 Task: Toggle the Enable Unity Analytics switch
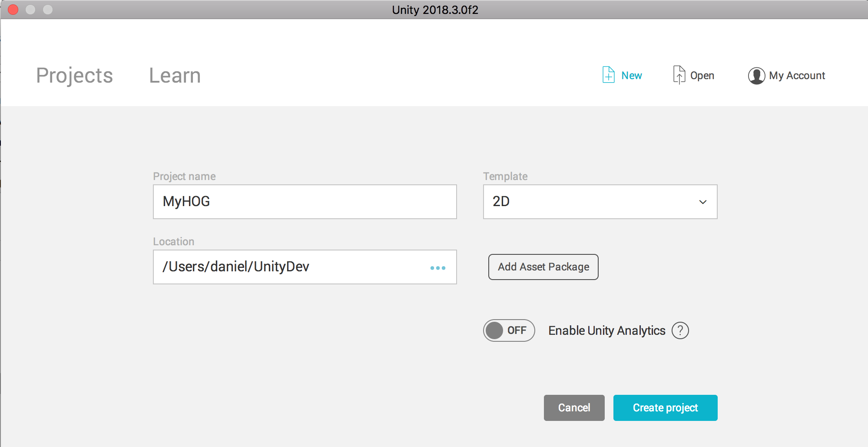[x=509, y=330]
